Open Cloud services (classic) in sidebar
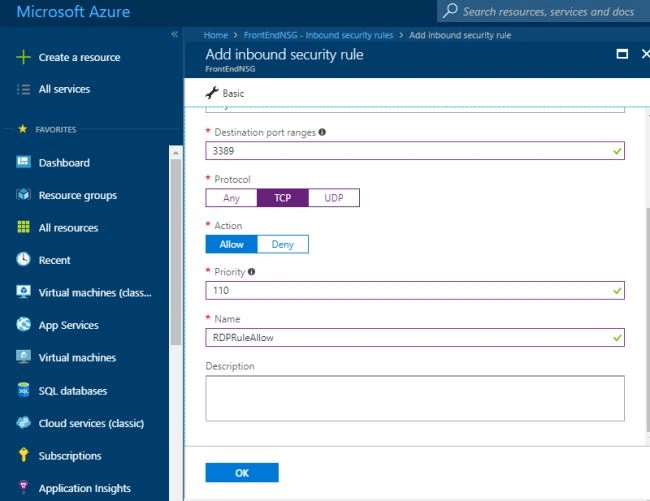The height and width of the screenshot is (501, 650). (x=91, y=423)
